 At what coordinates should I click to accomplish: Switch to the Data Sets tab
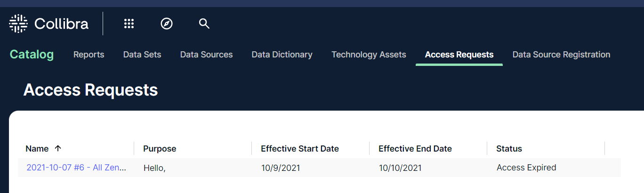point(142,55)
